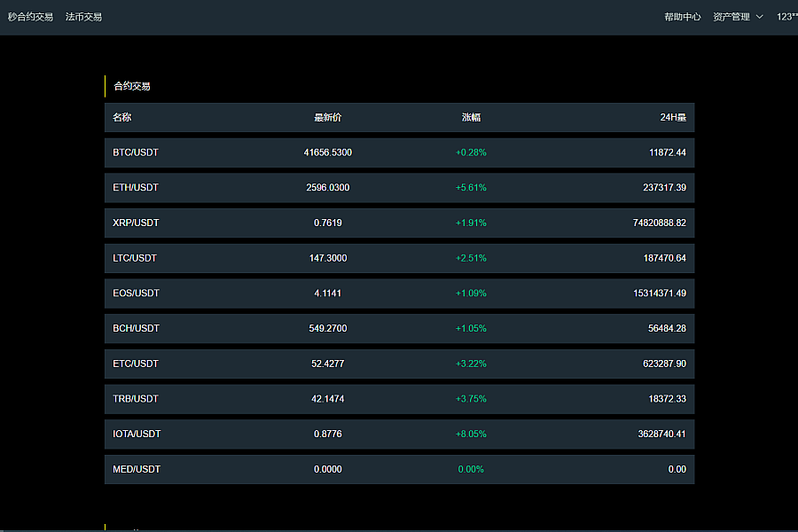Click the +3.22% change for ETC

(x=472, y=364)
